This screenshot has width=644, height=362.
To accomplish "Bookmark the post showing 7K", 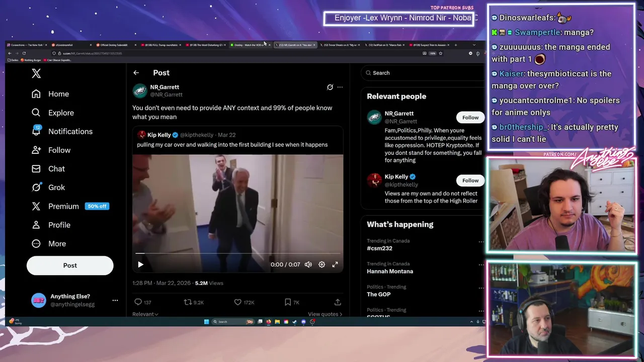I will coord(287,302).
